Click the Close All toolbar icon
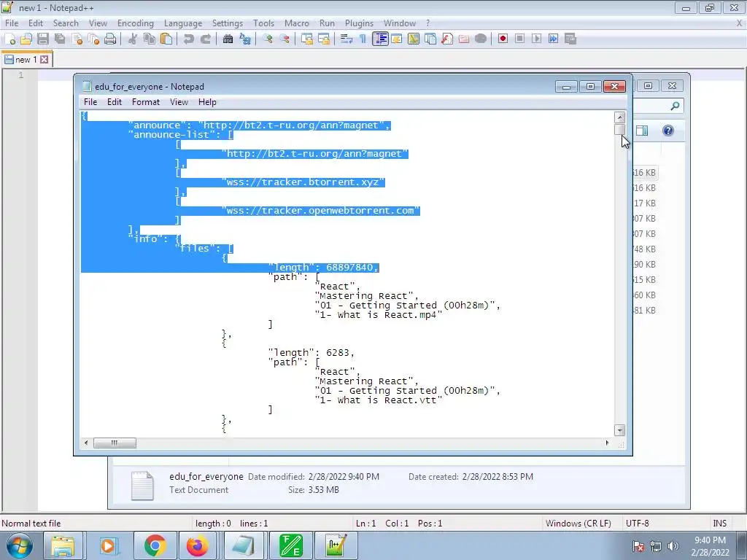The image size is (747, 560). click(93, 39)
